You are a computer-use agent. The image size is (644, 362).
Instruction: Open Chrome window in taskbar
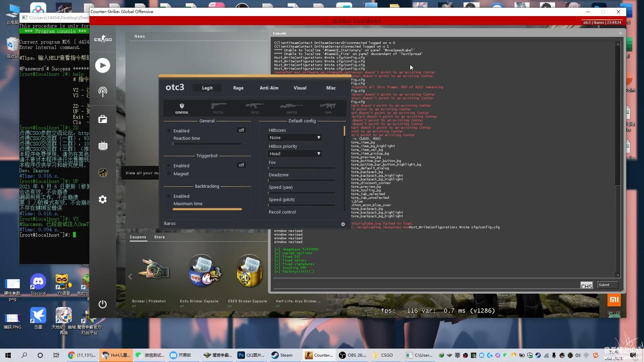pos(82,355)
